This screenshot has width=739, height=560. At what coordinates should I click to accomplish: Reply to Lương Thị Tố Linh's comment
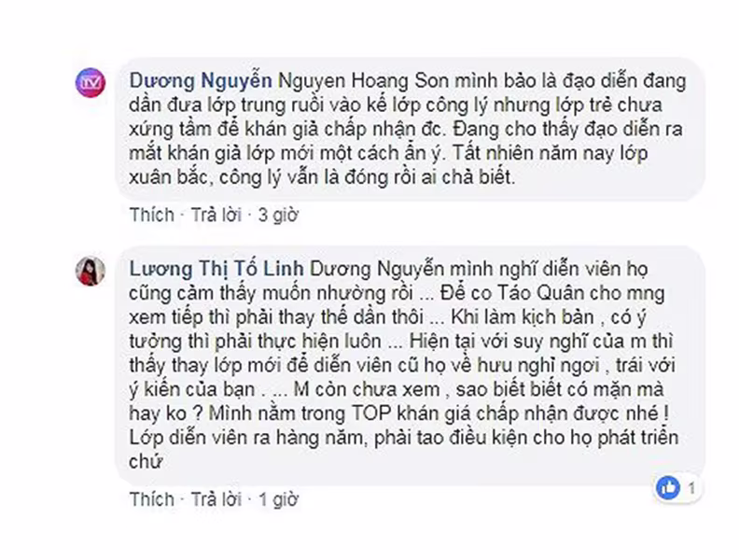[216, 499]
